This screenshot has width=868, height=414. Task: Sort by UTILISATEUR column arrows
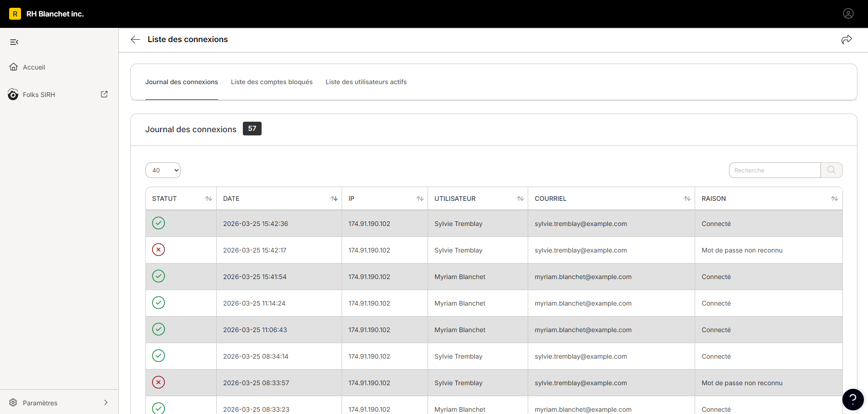(520, 199)
